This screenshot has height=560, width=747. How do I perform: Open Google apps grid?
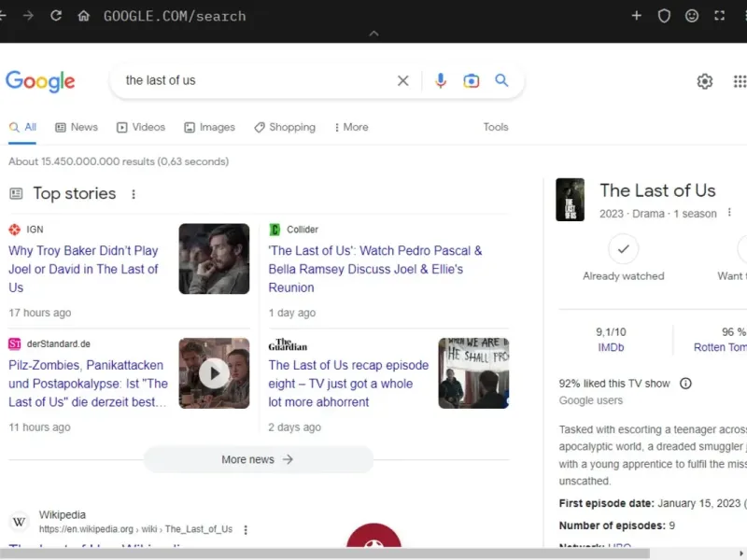point(740,81)
